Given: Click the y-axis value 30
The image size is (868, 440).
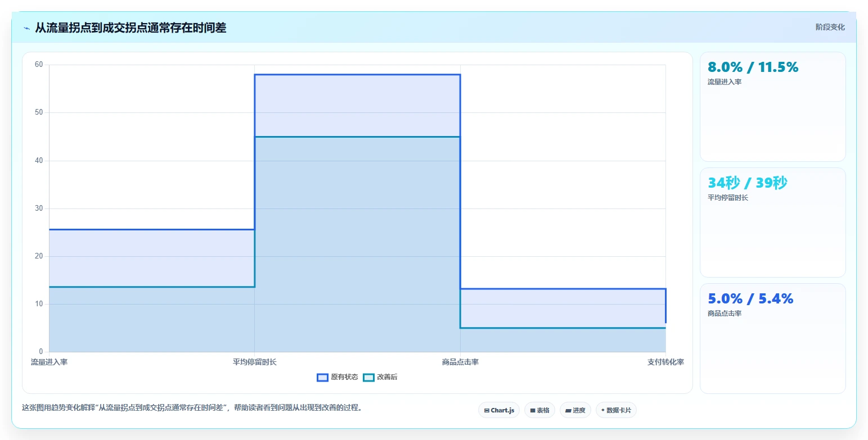Looking at the screenshot, I should click(x=39, y=208).
